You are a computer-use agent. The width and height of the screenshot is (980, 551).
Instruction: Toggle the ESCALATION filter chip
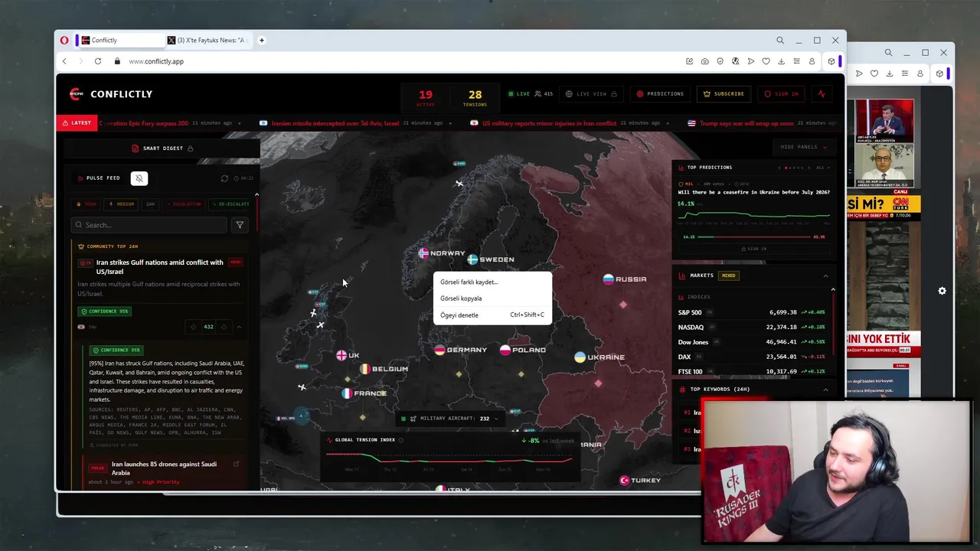(x=182, y=204)
